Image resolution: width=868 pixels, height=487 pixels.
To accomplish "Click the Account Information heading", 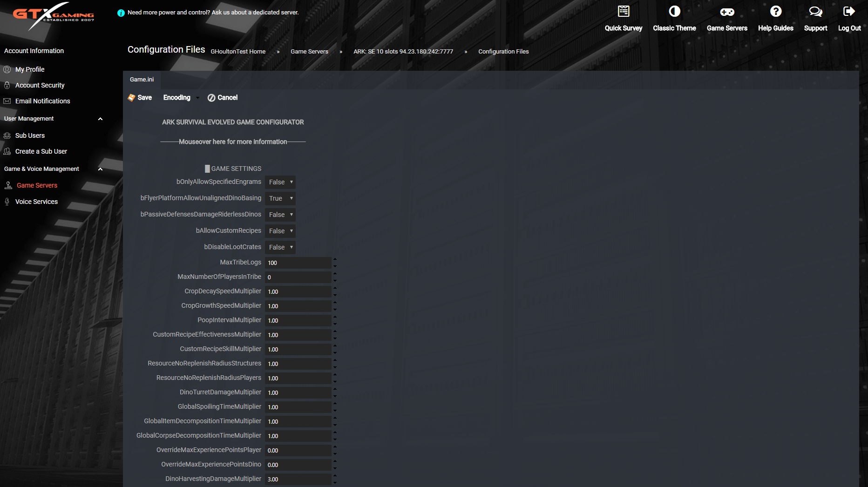I will (x=34, y=51).
